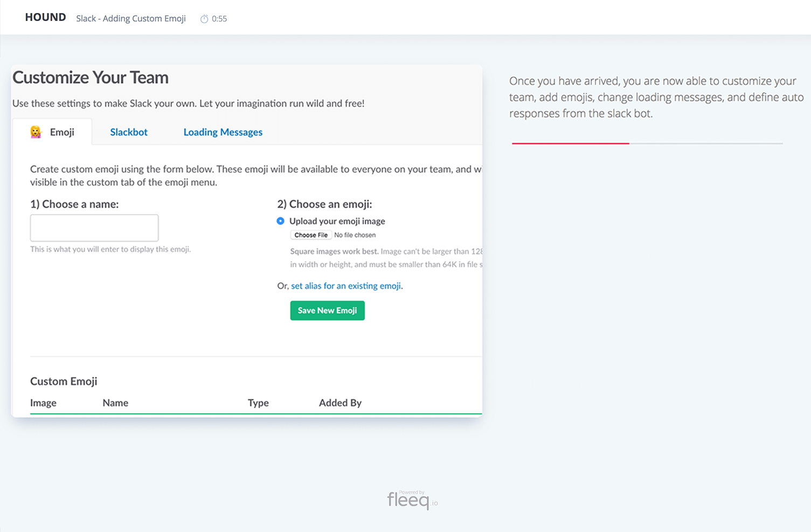Viewport: 811px width, 532px height.
Task: Click the Customize Your Team heading
Action: [x=91, y=78]
